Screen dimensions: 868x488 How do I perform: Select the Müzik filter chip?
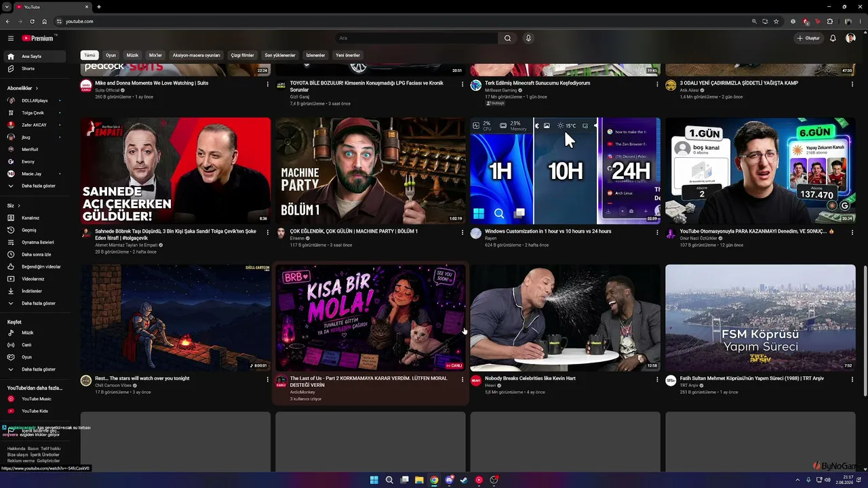click(132, 55)
